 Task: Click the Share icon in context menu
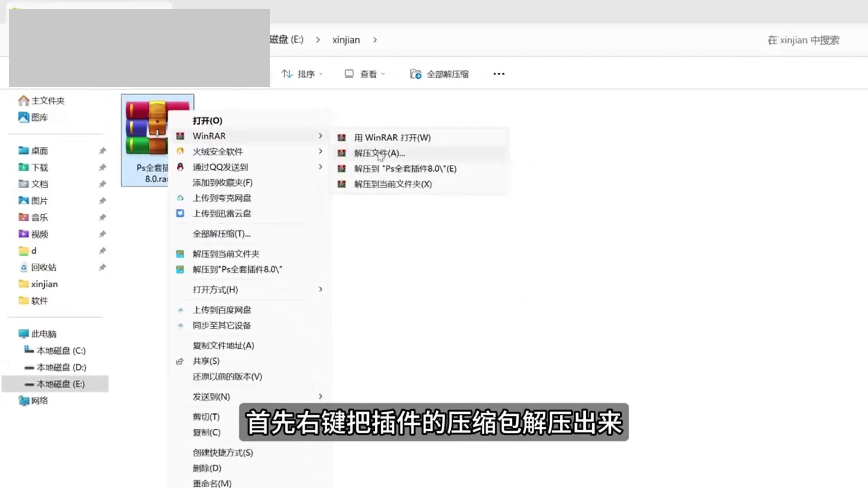[x=180, y=361]
